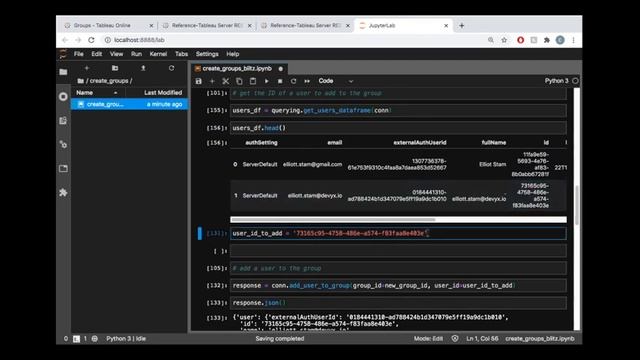Click the JupyterLab logo icon

pyautogui.click(x=63, y=54)
